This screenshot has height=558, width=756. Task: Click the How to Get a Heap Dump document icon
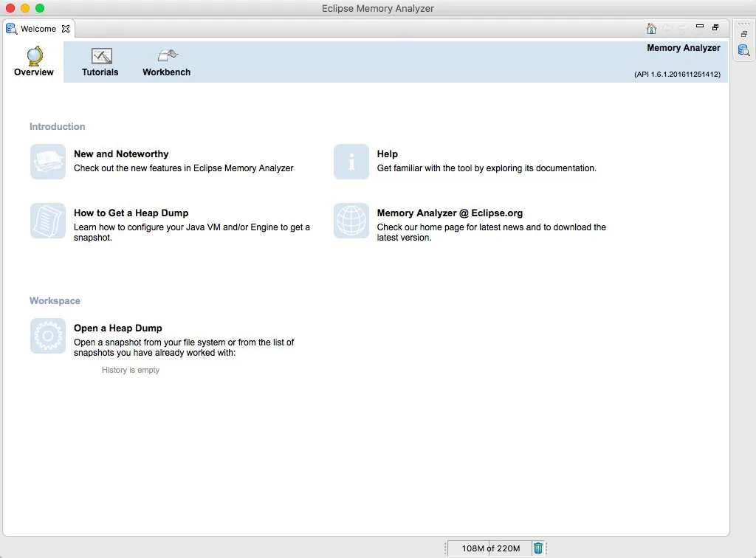(48, 221)
